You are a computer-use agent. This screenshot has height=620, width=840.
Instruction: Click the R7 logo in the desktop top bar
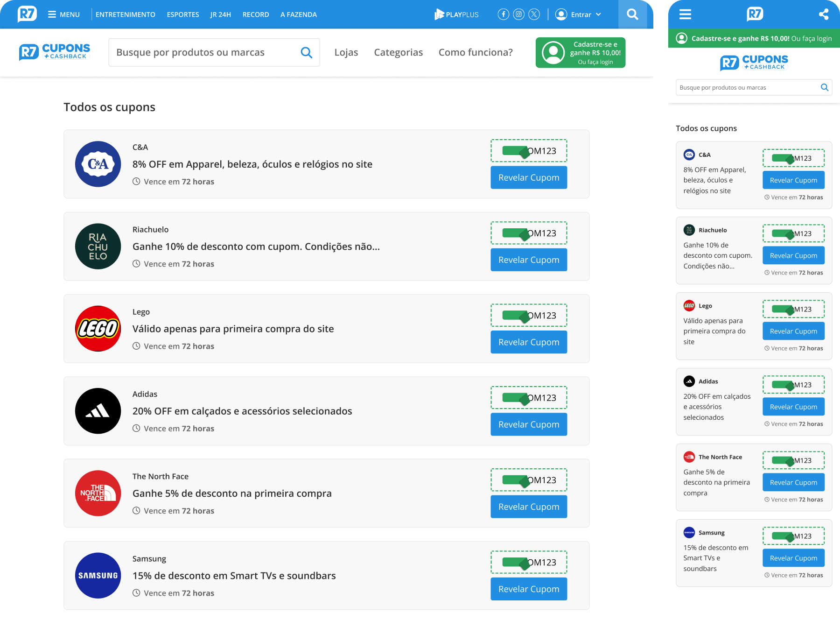pos(27,14)
